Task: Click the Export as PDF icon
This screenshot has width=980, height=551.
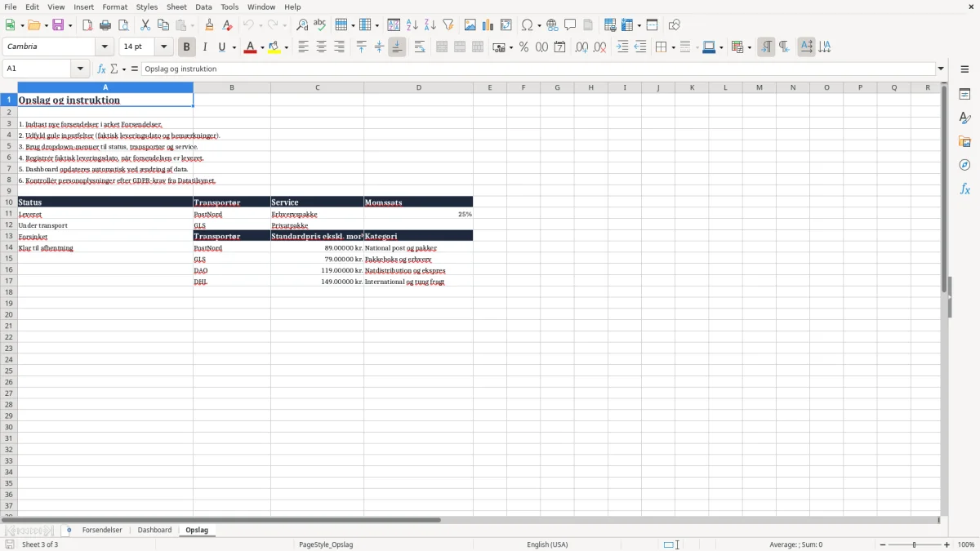Action: click(x=87, y=25)
